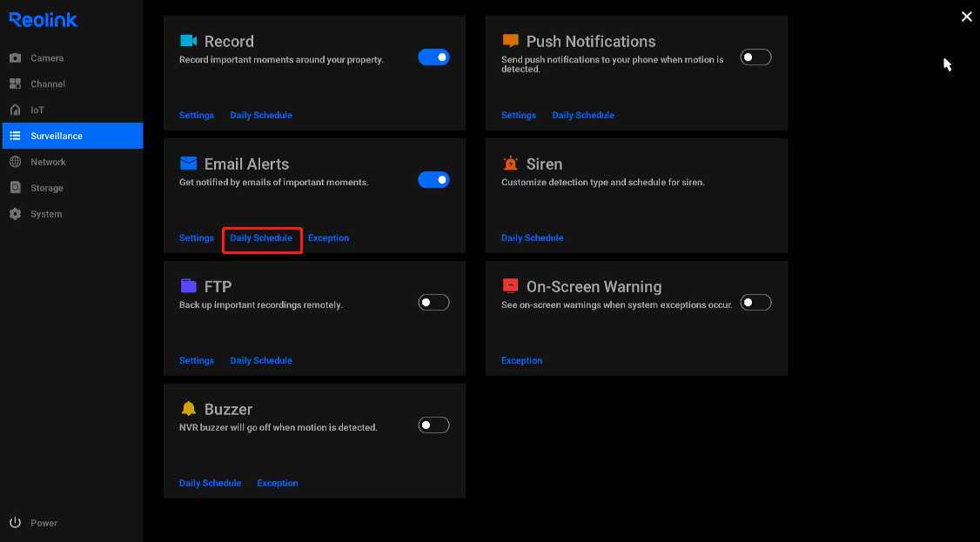Open the Buzzer Exception link
Image resolution: width=980 pixels, height=542 pixels.
(278, 483)
